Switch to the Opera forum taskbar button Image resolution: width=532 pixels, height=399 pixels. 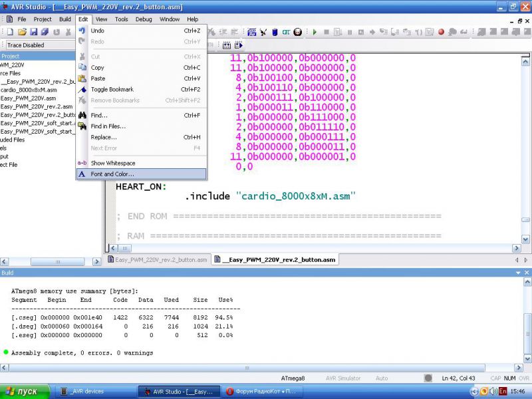pyautogui.click(x=261, y=392)
